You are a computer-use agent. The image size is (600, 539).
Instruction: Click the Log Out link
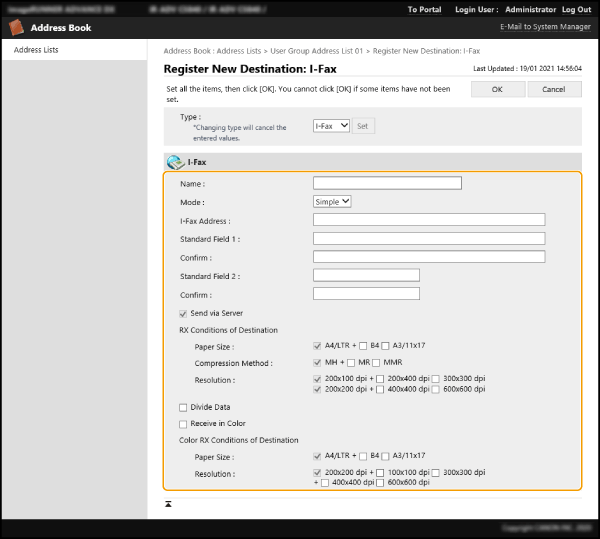pyautogui.click(x=575, y=9)
